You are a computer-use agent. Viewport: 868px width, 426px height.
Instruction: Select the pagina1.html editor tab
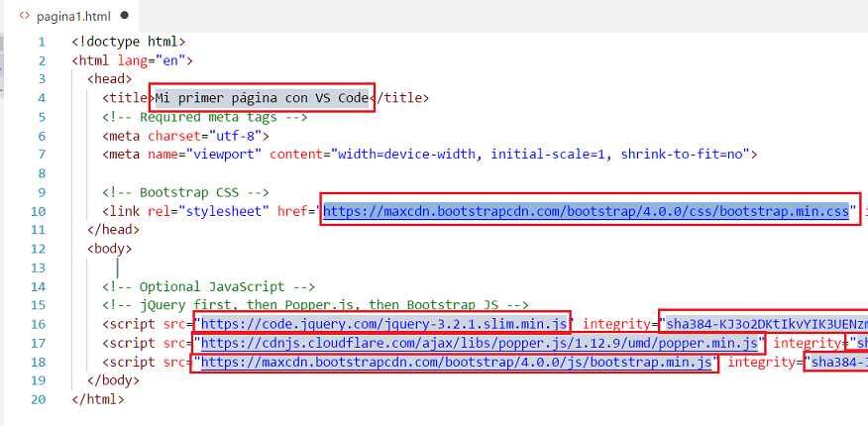click(72, 16)
